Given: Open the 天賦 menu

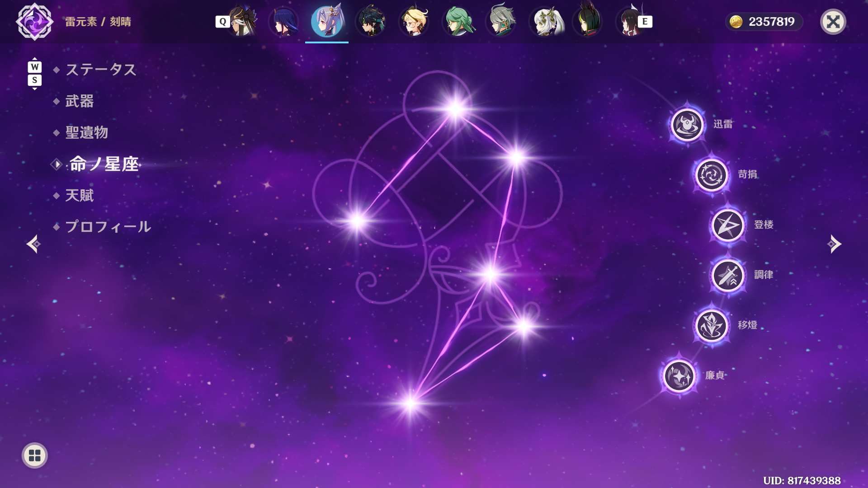Looking at the screenshot, I should (80, 195).
